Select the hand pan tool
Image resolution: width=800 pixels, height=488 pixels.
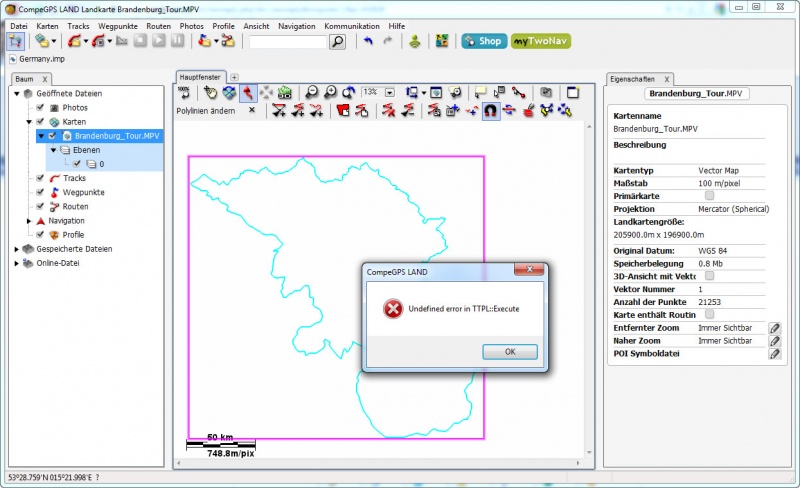pos(210,92)
